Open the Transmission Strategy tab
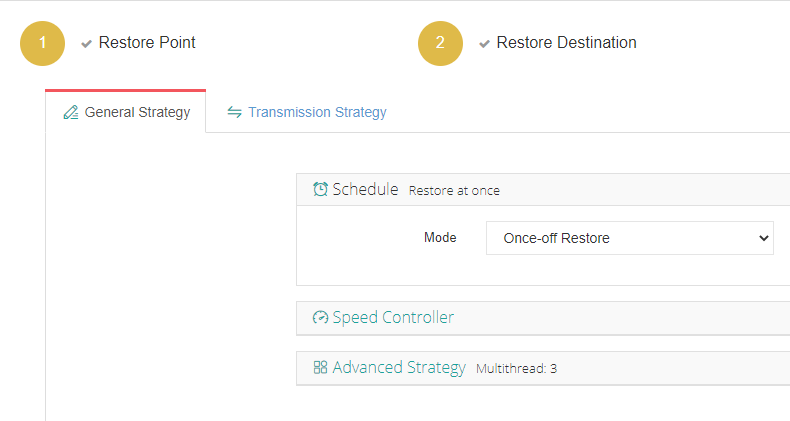The height and width of the screenshot is (421, 790). [x=317, y=112]
